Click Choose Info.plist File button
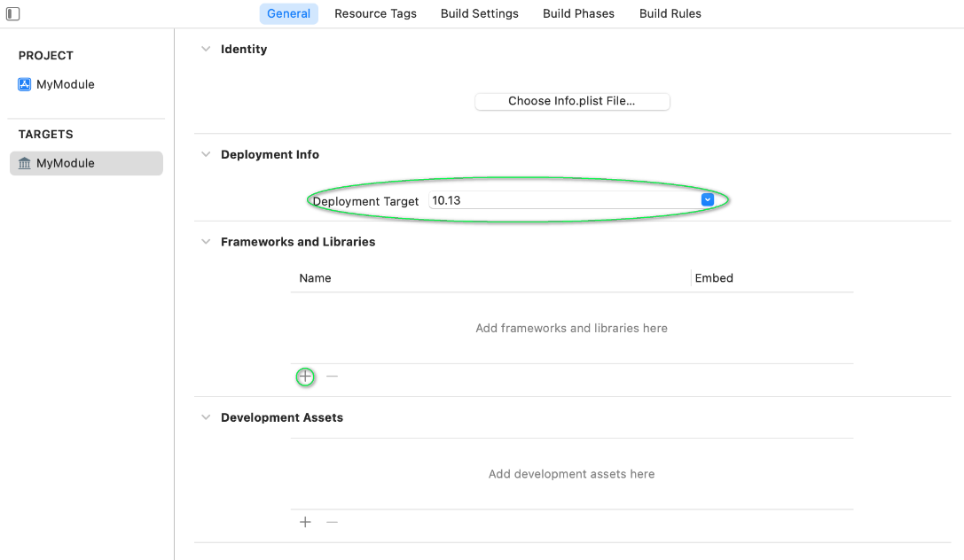This screenshot has height=560, width=964. coord(572,101)
